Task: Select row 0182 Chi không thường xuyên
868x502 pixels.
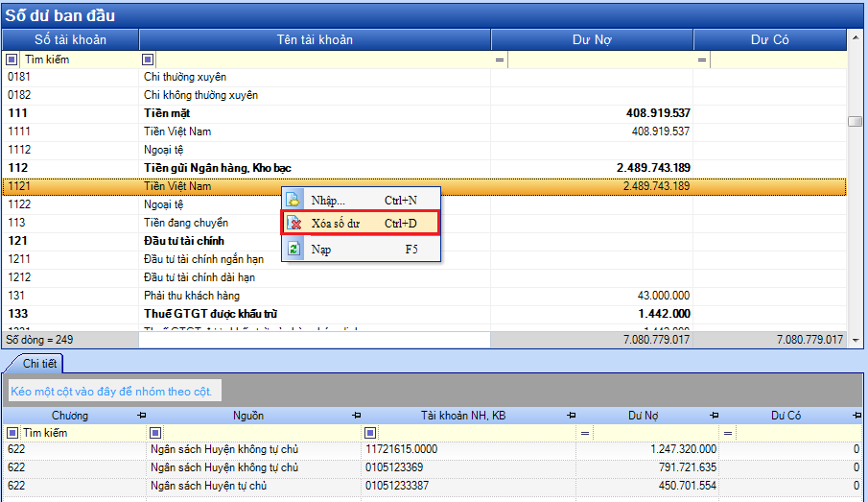Action: (424, 95)
